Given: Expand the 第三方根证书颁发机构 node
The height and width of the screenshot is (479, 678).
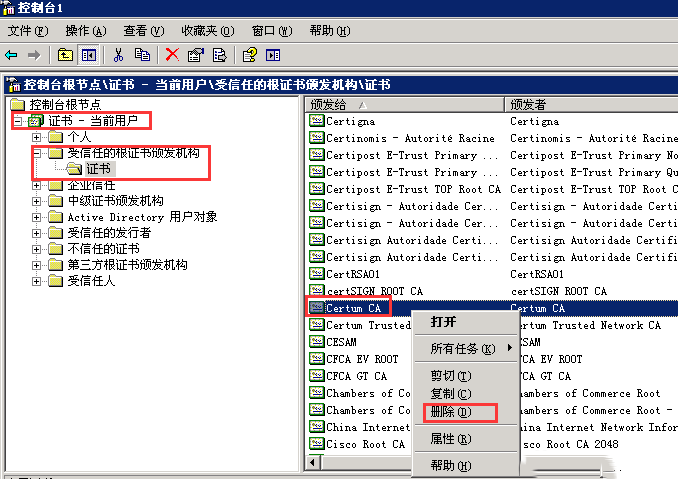Looking at the screenshot, I should [x=36, y=265].
